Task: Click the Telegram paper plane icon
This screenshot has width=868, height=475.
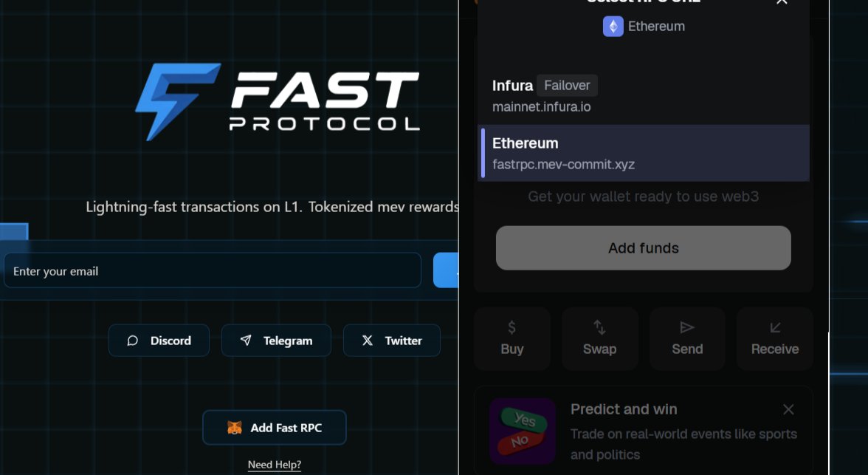Action: pos(246,341)
